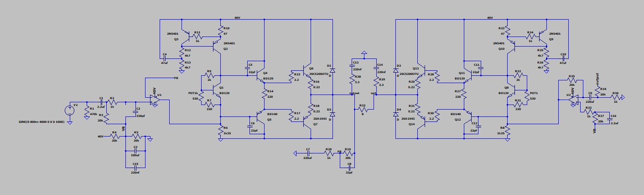644x195 pixels.
Task: Click the U1 op-amp triangle symbol
Action: [x=154, y=100]
